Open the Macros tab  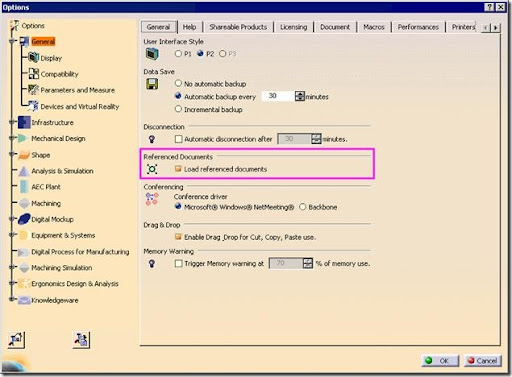(374, 27)
